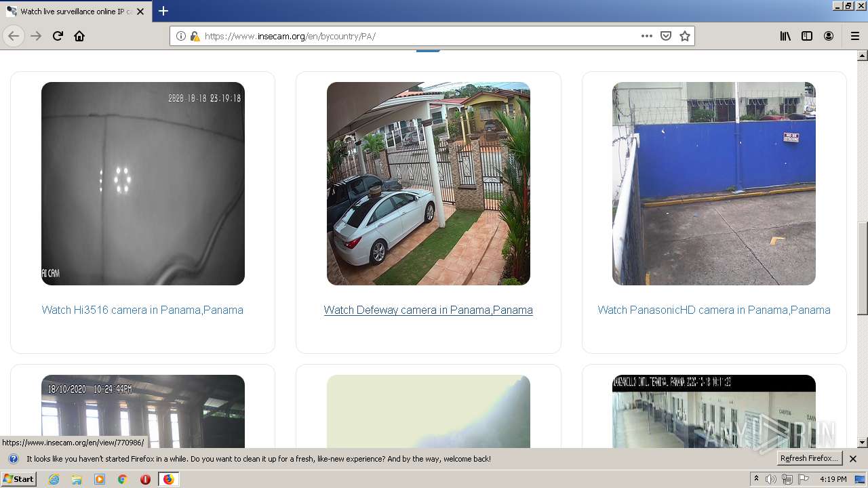Open Windows Media Player from taskbar
Viewport: 868px width, 488px height.
pyautogui.click(x=100, y=479)
